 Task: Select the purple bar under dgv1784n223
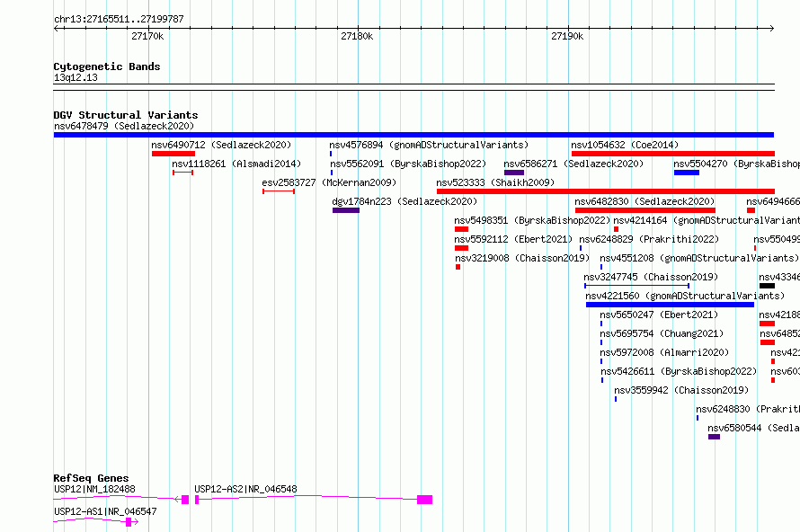tap(346, 210)
